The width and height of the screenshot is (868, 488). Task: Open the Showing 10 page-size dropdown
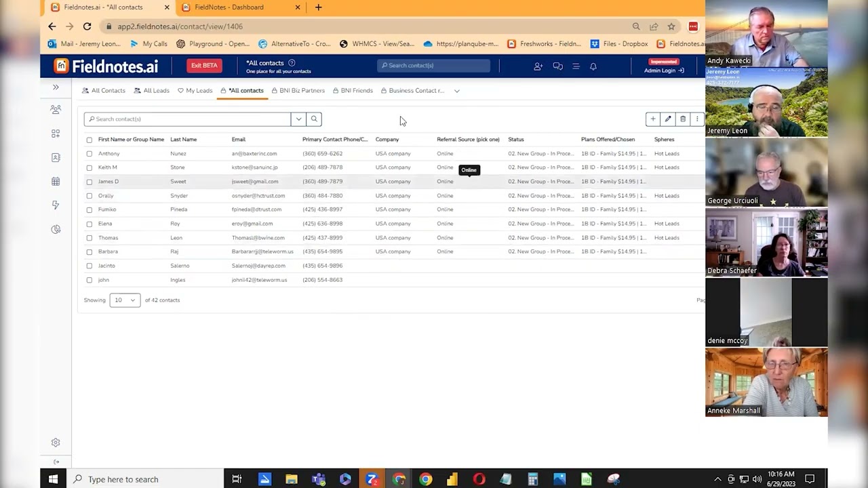[x=125, y=300]
